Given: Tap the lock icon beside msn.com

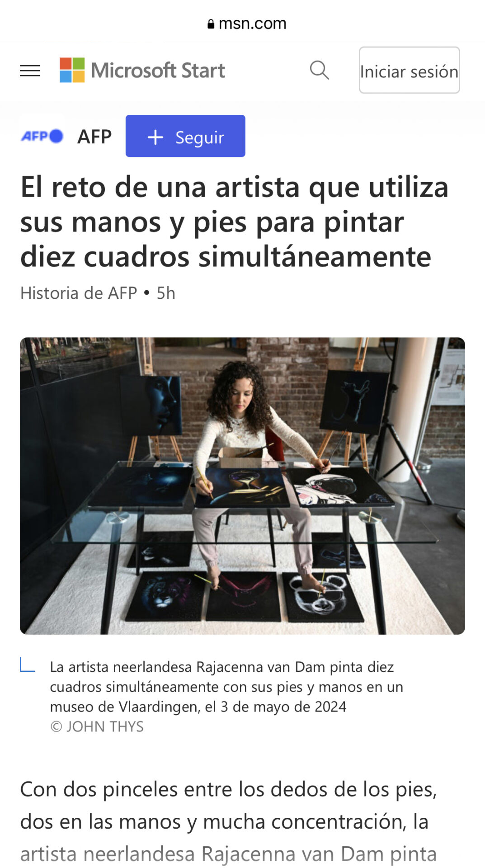Looking at the screenshot, I should coord(211,24).
